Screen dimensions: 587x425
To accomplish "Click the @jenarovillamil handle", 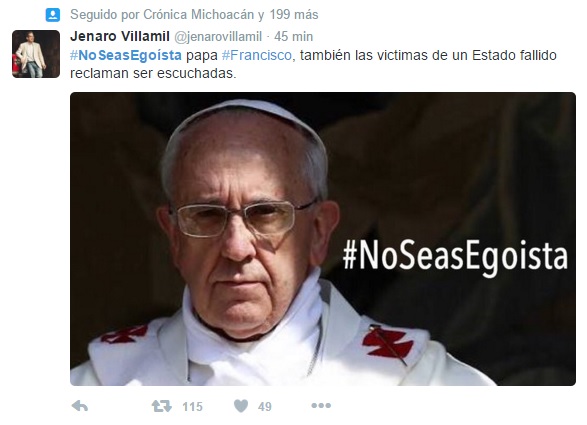I will pos(218,37).
